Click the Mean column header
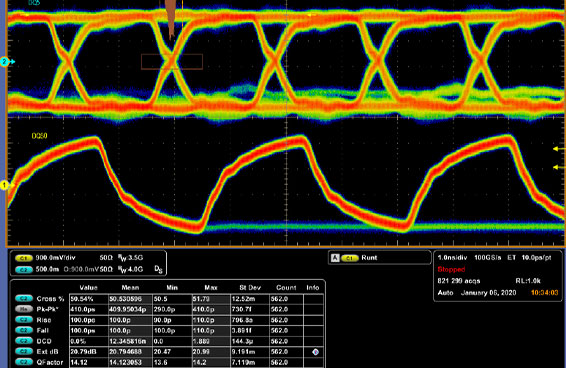The image size is (566, 368). tap(130, 288)
